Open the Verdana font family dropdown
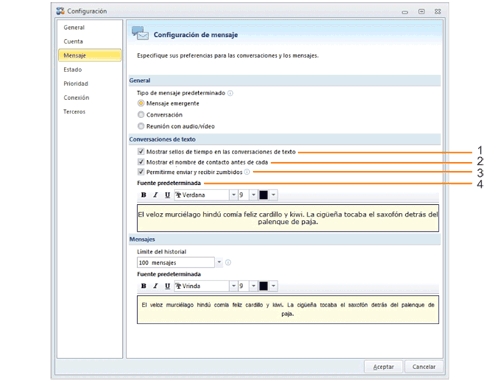The height and width of the screenshot is (381, 500). [x=233, y=195]
